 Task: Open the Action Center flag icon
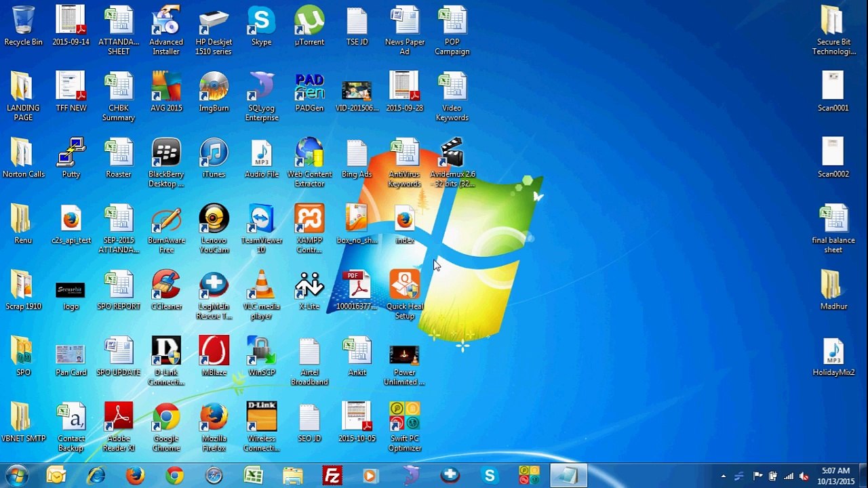758,476
